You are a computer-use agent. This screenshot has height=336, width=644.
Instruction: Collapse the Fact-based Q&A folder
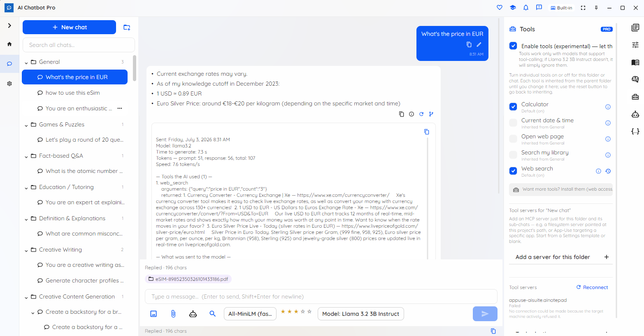26,156
